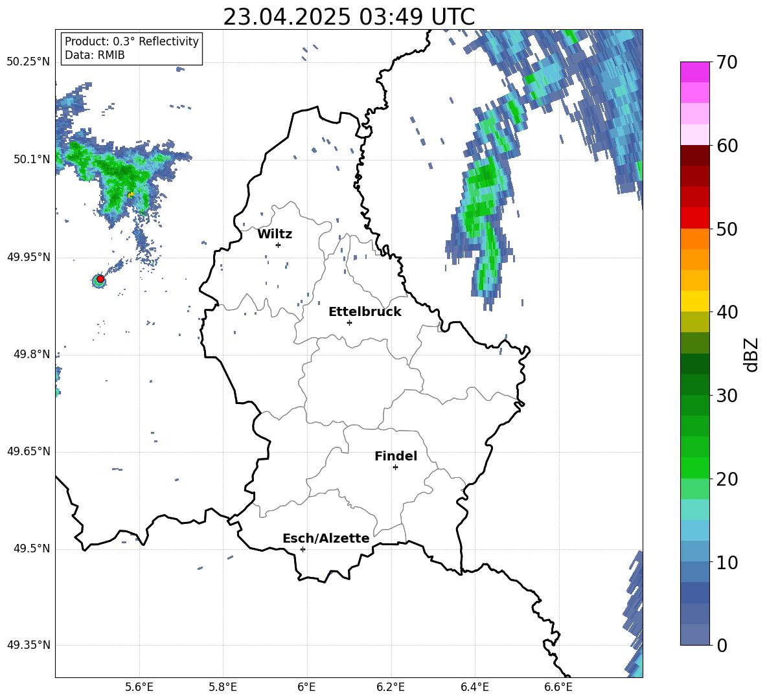Click 'Product: 0.3° Reflectivity' text
The image size is (767, 700).
(132, 41)
